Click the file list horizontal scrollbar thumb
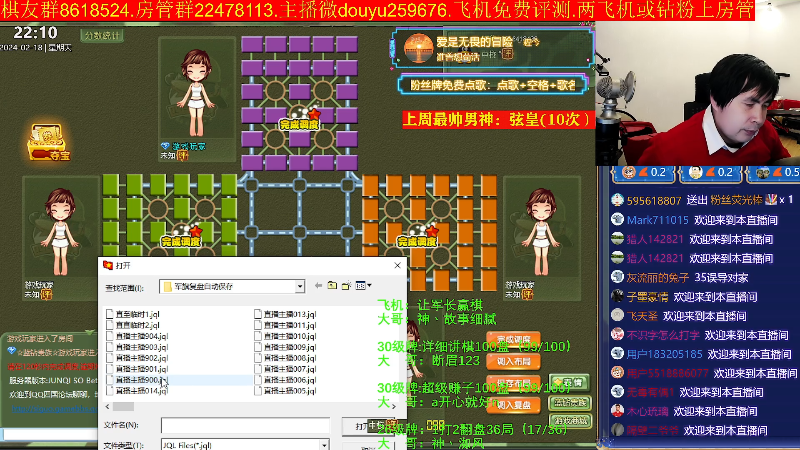 coord(123,407)
